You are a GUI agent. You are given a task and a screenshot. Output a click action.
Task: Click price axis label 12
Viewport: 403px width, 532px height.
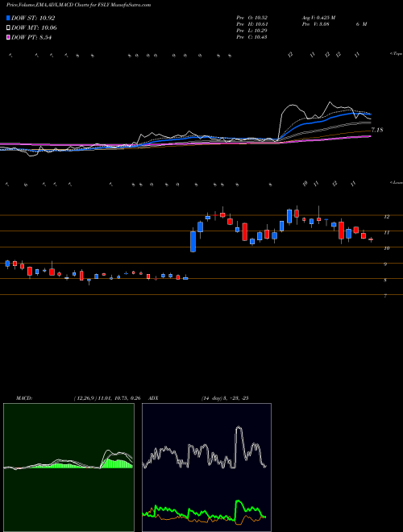click(x=386, y=217)
